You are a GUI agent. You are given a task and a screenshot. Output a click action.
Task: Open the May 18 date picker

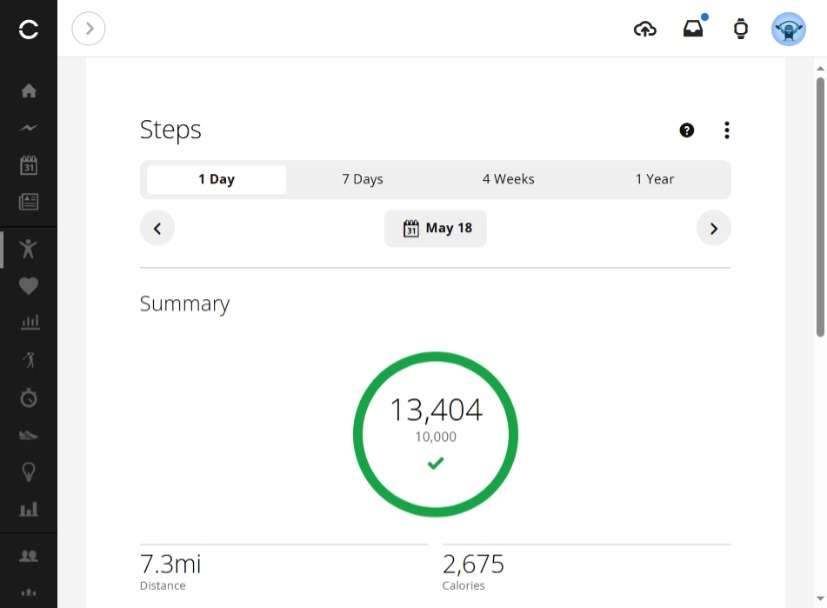click(436, 228)
